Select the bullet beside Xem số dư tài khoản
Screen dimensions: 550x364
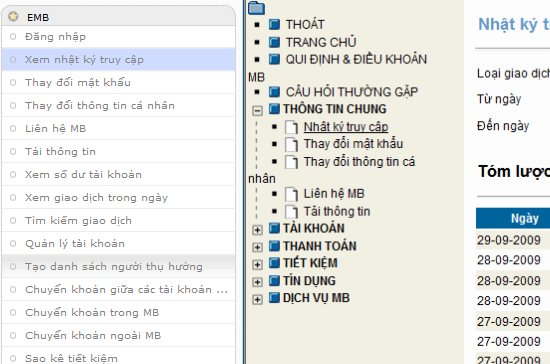[x=13, y=174]
